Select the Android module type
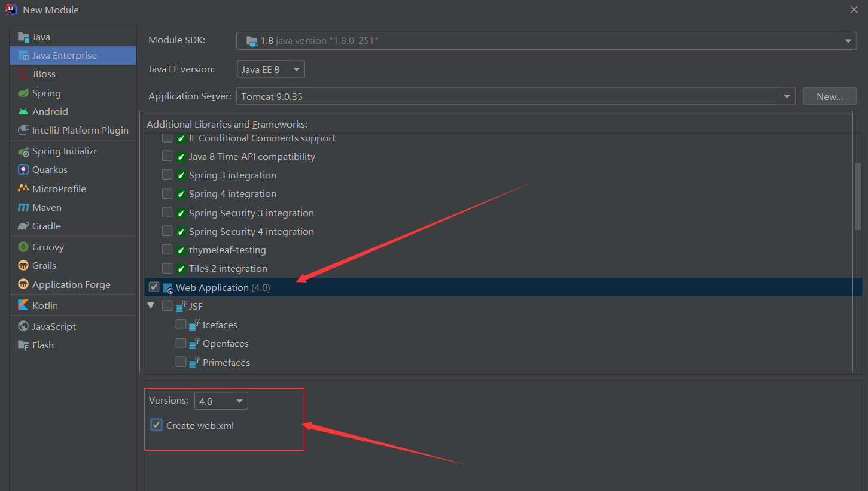This screenshot has width=868, height=491. tap(72, 112)
